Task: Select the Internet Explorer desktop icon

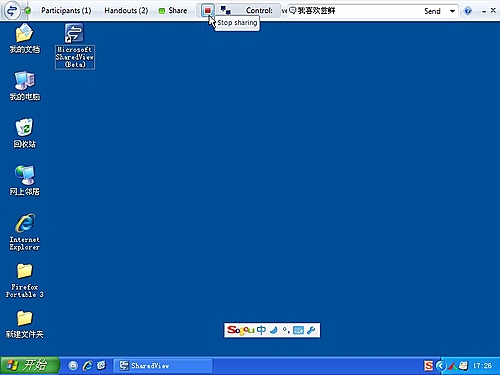Action: point(25,232)
